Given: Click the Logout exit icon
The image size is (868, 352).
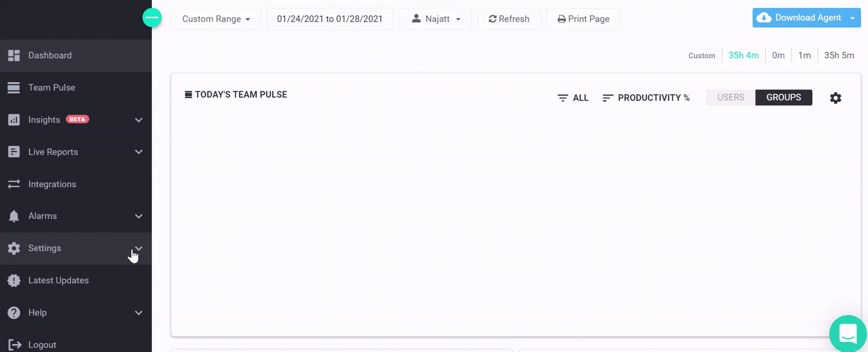Looking at the screenshot, I should coord(14,345).
